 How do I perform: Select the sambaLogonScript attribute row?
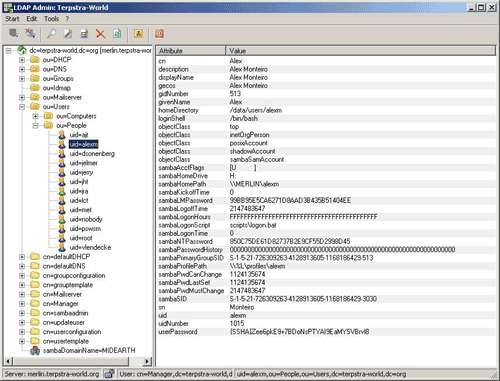click(326, 225)
